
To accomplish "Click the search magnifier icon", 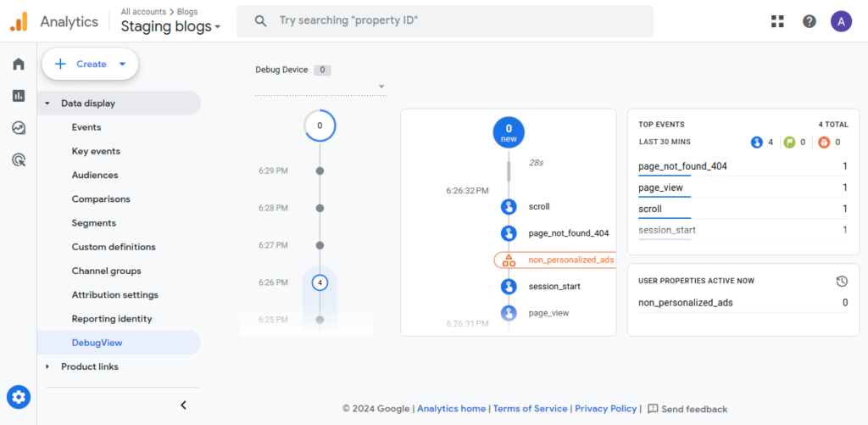I will pyautogui.click(x=260, y=21).
